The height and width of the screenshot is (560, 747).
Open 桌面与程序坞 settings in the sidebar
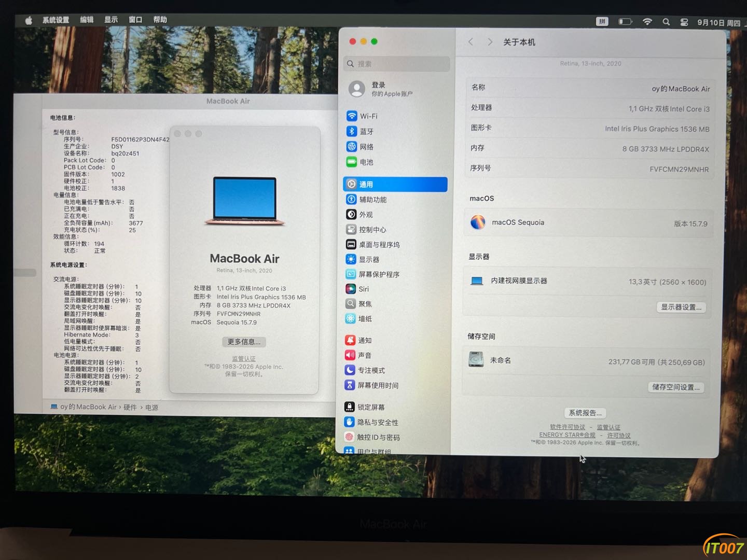point(395,245)
